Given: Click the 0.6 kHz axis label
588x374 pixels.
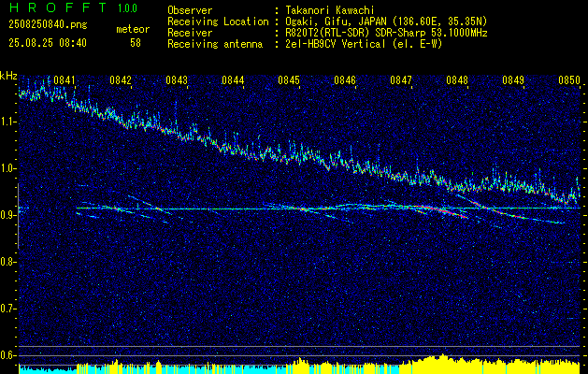Looking at the screenshot, I should coord(7,355).
